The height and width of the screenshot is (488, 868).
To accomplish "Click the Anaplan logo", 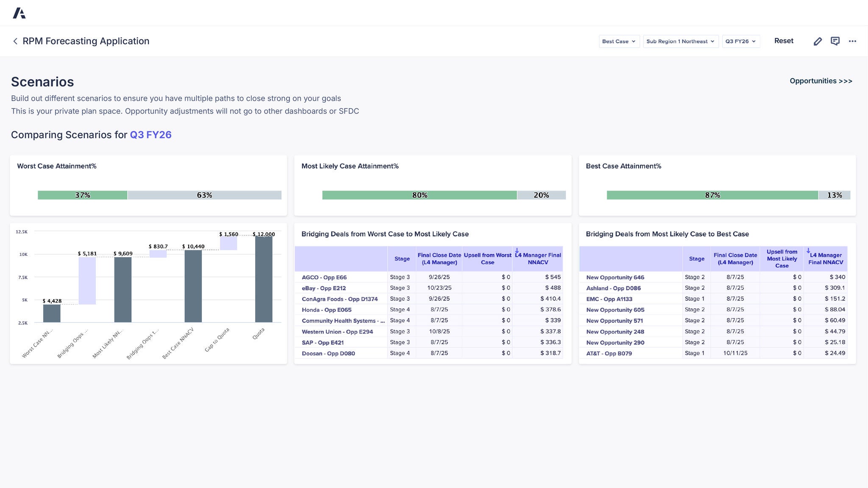I will tap(19, 13).
